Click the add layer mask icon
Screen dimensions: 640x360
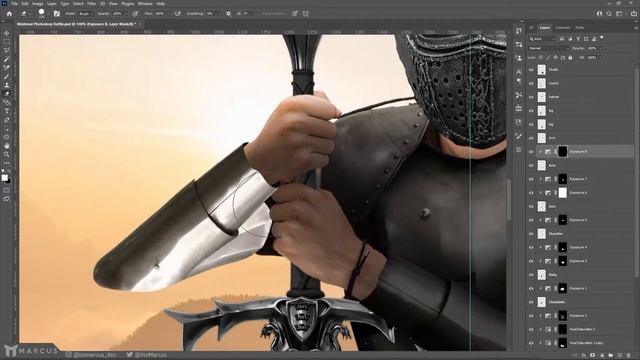tap(593, 356)
